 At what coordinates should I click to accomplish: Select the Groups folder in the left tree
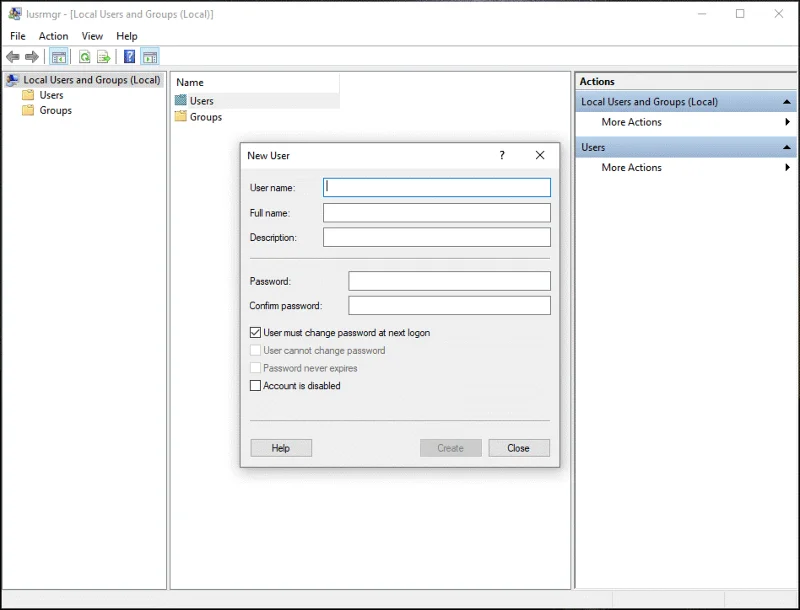pyautogui.click(x=55, y=110)
